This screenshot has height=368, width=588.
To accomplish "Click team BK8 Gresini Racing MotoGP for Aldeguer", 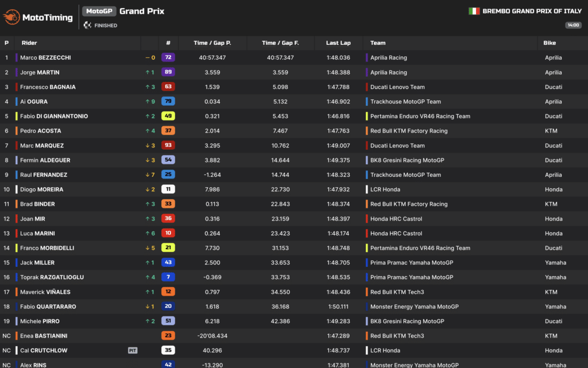I will 407,160.
